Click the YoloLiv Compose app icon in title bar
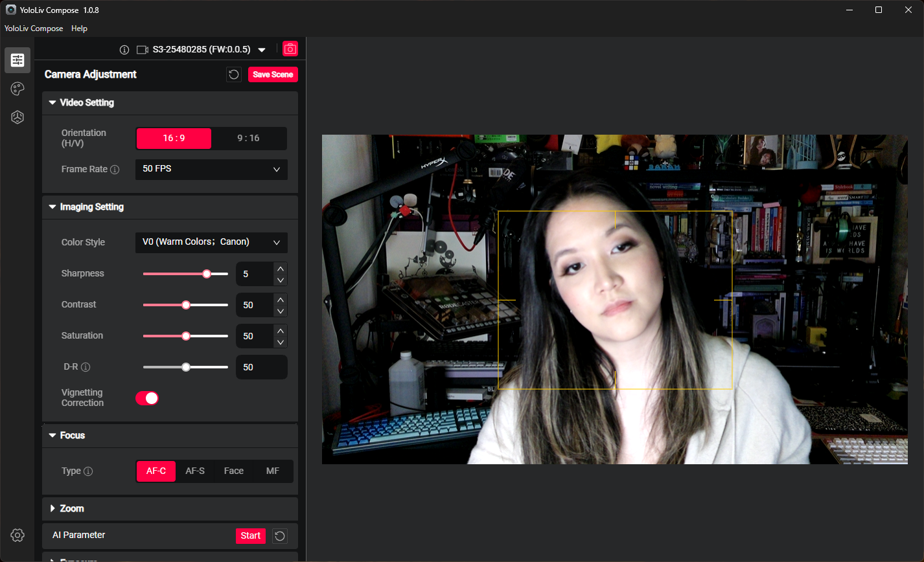This screenshot has width=924, height=562. pos(11,10)
